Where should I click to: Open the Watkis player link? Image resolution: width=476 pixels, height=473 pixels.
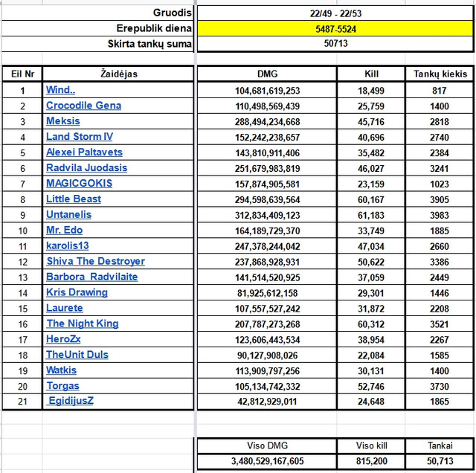[61, 370]
